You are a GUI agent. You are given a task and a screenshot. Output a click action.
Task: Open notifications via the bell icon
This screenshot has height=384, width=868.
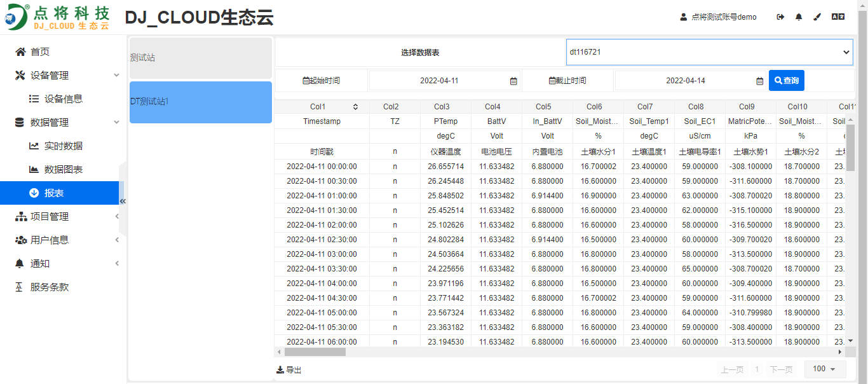(799, 17)
